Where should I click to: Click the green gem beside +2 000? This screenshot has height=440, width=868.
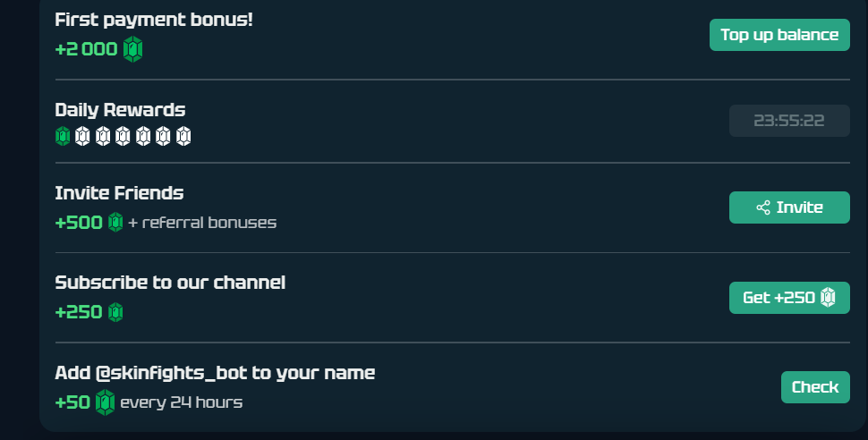click(x=132, y=49)
